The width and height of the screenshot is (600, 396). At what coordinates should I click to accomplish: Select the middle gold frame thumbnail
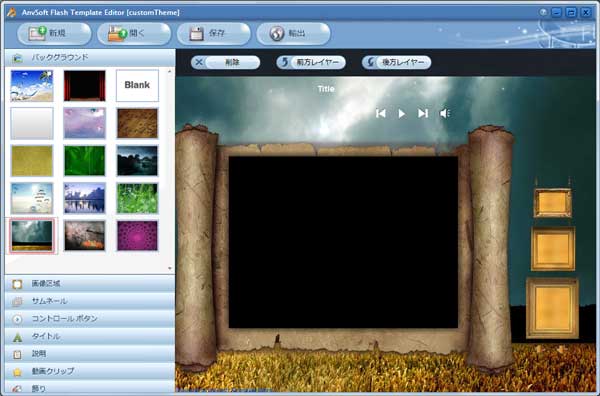point(553,249)
